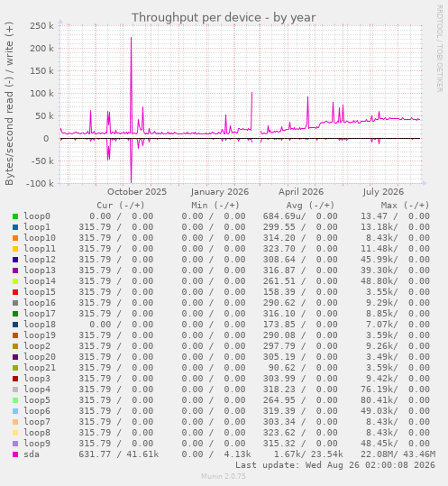Select the loop21 legend label
The image size is (448, 486).
[x=40, y=368]
